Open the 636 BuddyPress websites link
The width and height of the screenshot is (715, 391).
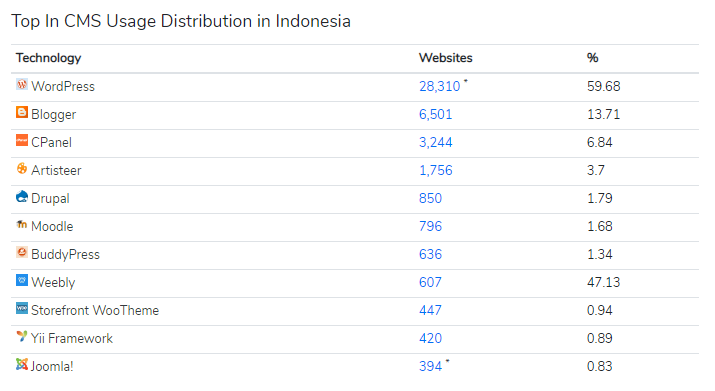430,254
